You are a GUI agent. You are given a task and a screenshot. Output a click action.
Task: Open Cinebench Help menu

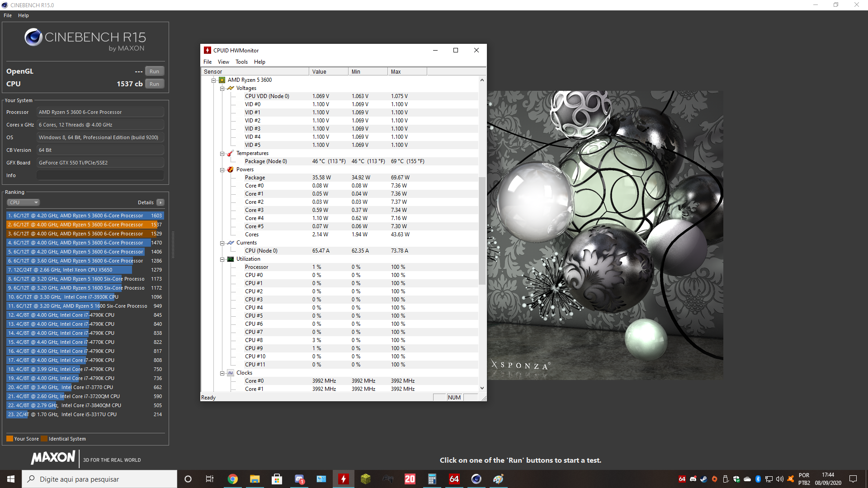click(24, 15)
